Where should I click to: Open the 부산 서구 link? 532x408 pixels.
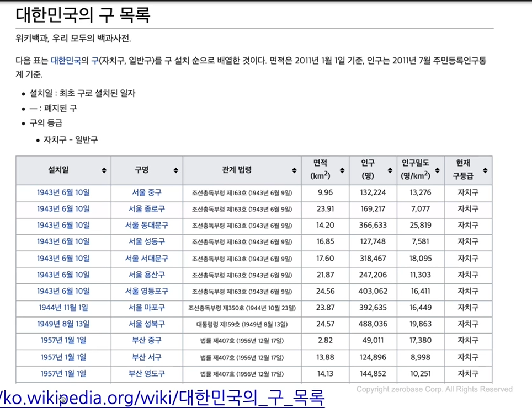pyautogui.click(x=147, y=357)
